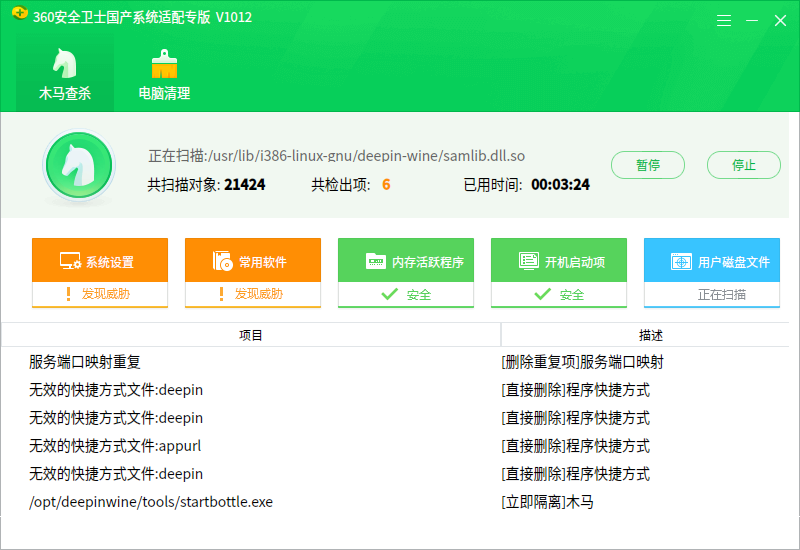Select the startbottle.exe trojan result row

pos(395,502)
